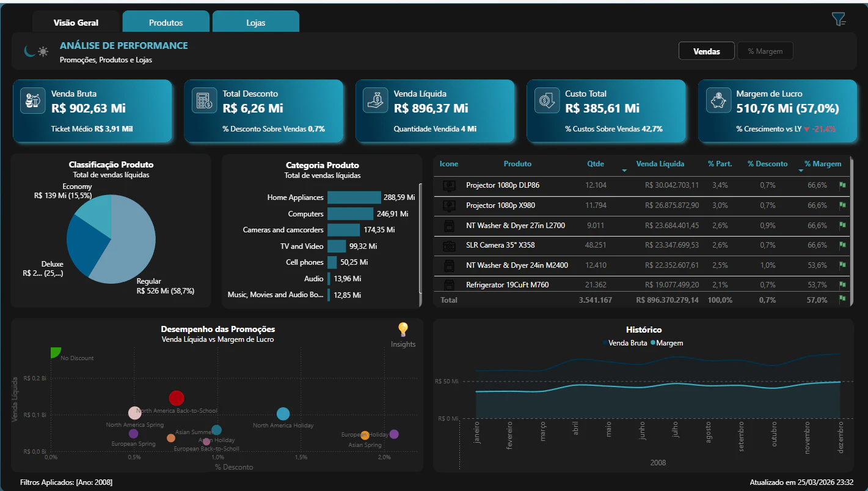Click the green flag for NT Washer 24in M2400
Viewport: 868px width, 491px height.
pos(842,265)
